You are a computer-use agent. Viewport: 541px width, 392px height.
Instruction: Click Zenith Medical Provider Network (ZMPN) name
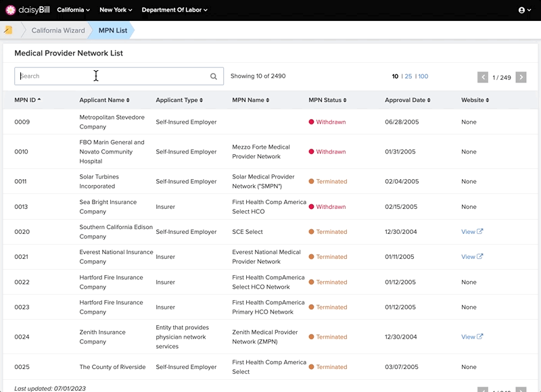click(x=264, y=337)
